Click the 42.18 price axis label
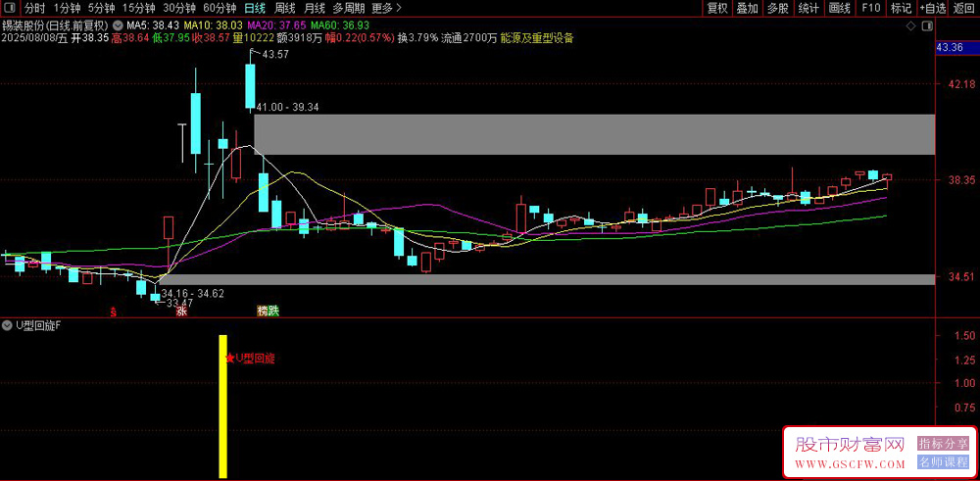The width and height of the screenshot is (980, 481). tap(961, 84)
